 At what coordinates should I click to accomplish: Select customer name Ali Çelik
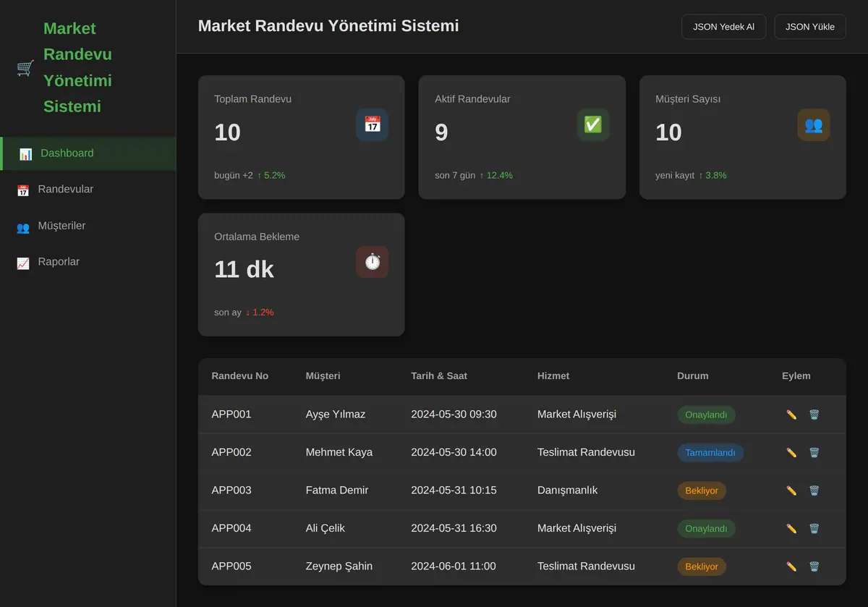pos(325,528)
